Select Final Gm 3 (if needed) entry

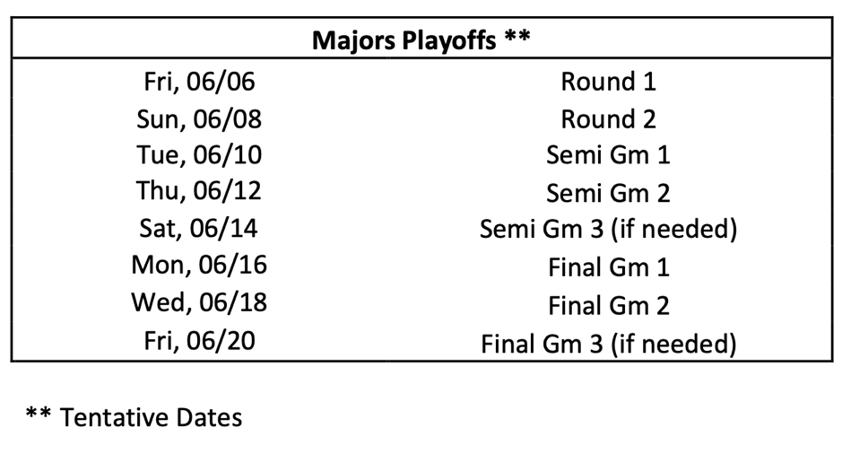(x=608, y=344)
